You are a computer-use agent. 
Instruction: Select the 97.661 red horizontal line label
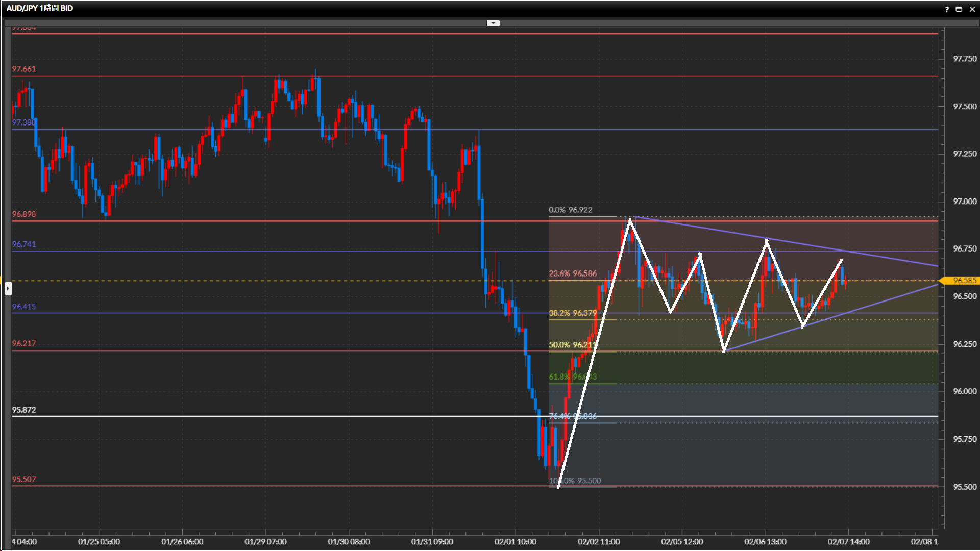tap(24, 69)
